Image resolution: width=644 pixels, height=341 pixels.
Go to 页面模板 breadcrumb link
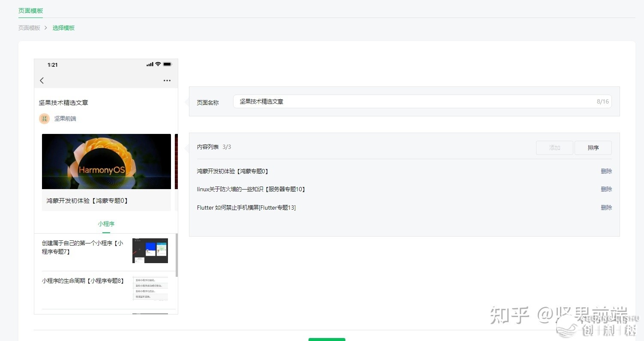pos(29,28)
